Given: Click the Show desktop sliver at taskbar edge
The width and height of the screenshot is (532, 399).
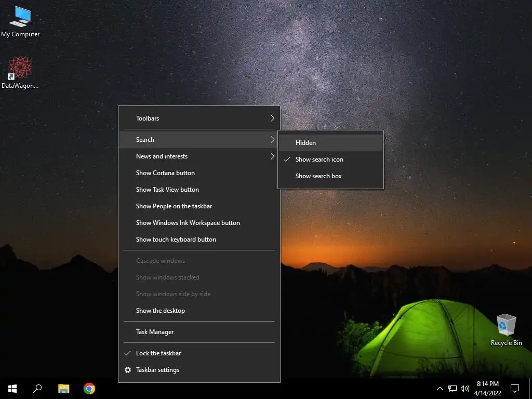Looking at the screenshot, I should (x=530, y=389).
